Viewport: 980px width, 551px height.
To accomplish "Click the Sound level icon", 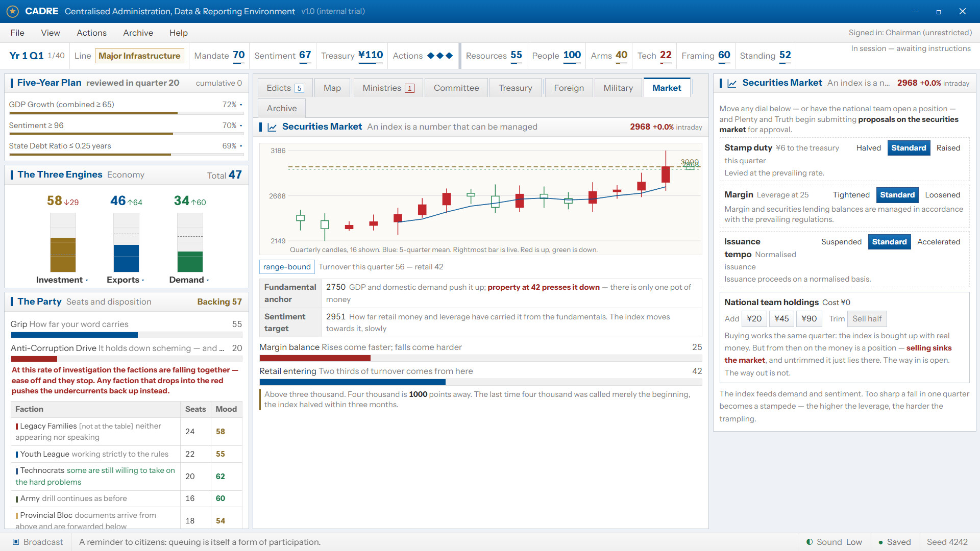I will pyautogui.click(x=810, y=542).
